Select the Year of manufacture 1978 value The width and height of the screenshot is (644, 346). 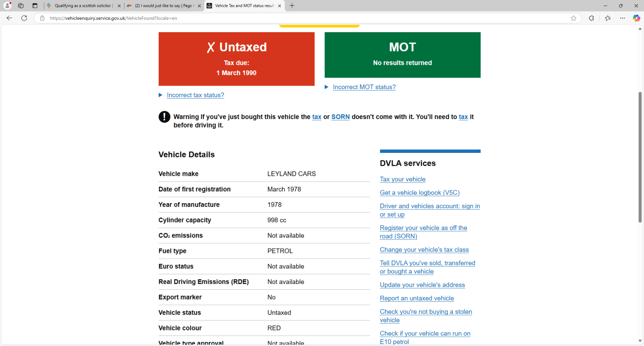tap(275, 205)
